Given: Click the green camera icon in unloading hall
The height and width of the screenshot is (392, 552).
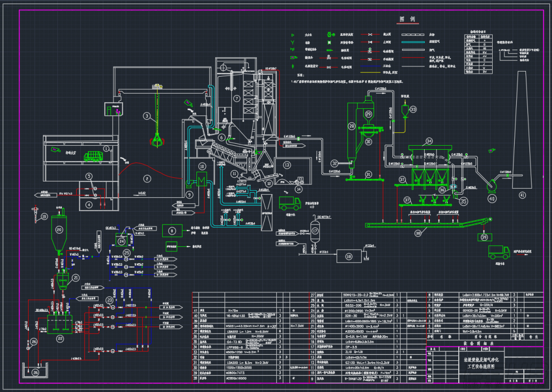Looking at the screenshot, I should 56,149.
